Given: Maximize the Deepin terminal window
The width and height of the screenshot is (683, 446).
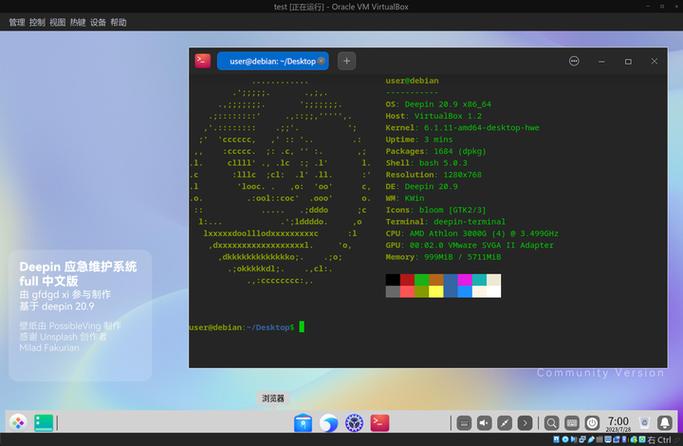Looking at the screenshot, I should coord(628,61).
